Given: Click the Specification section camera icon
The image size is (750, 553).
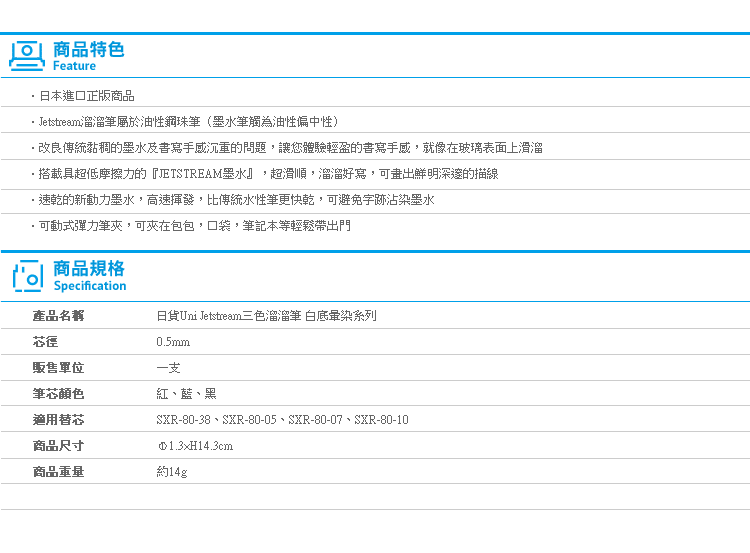Looking at the screenshot, I should click(28, 276).
